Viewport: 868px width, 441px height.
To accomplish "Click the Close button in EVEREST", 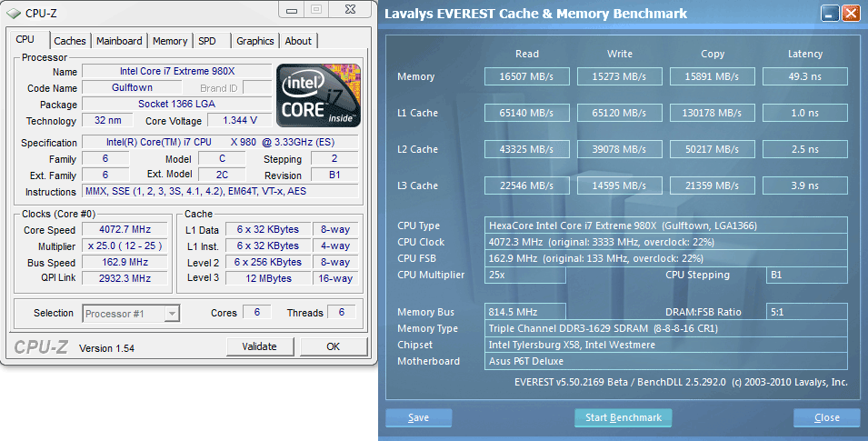I will [x=827, y=417].
